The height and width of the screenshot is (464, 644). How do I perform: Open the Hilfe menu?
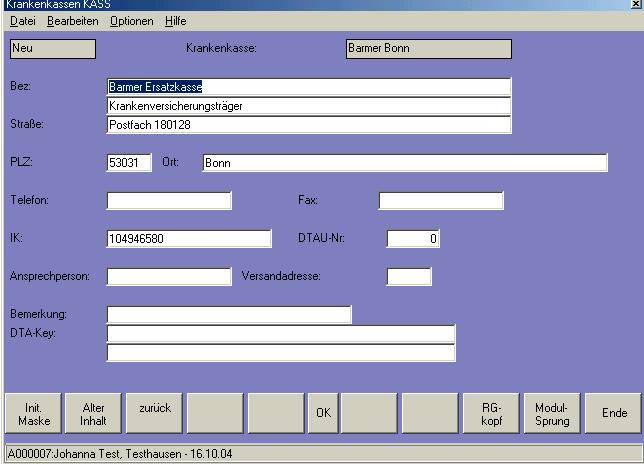click(x=175, y=21)
